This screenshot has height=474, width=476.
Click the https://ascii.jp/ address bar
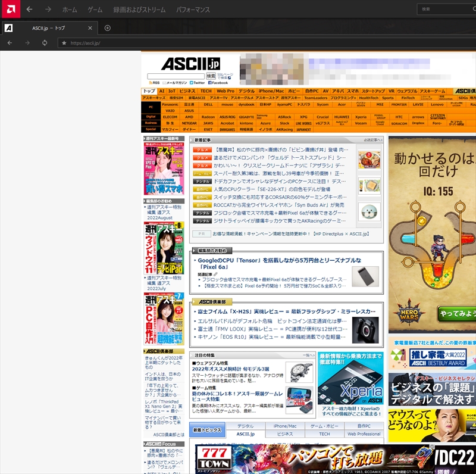(267, 43)
